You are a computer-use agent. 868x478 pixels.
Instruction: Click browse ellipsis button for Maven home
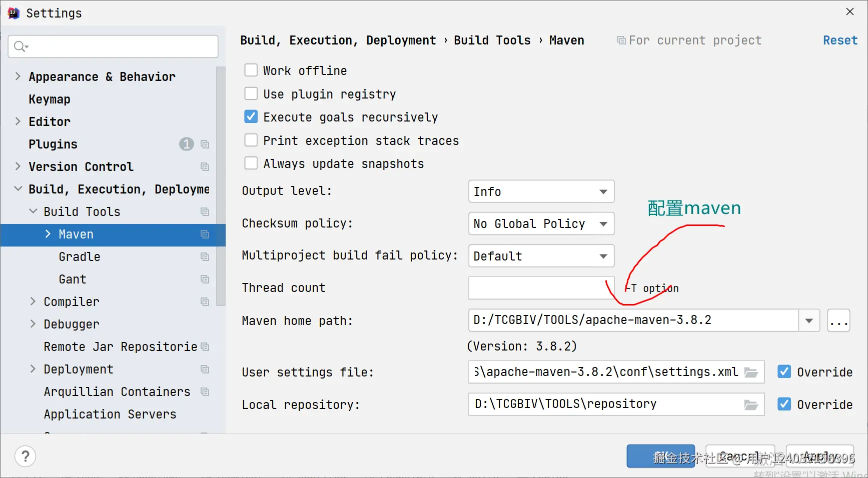(x=838, y=320)
